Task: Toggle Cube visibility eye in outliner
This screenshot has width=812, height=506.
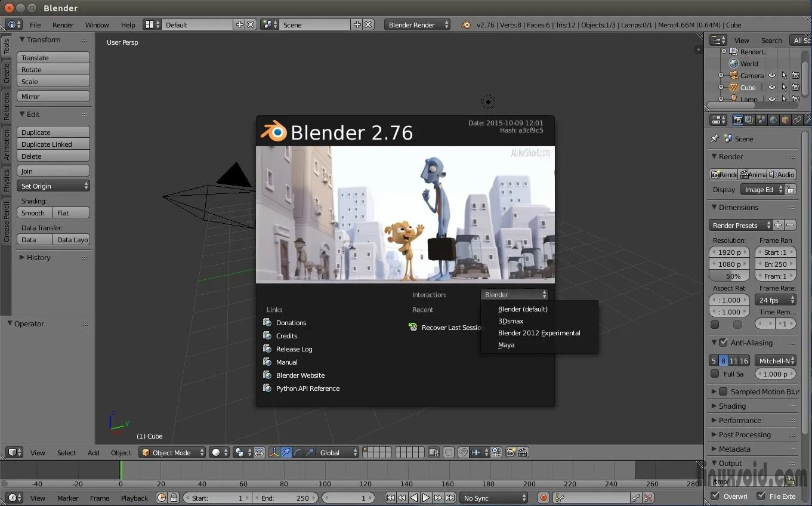Action: pyautogui.click(x=771, y=87)
